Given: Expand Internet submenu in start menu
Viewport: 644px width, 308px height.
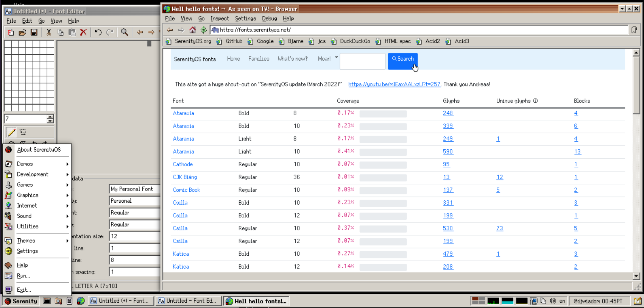Looking at the screenshot, I should tap(37, 206).
